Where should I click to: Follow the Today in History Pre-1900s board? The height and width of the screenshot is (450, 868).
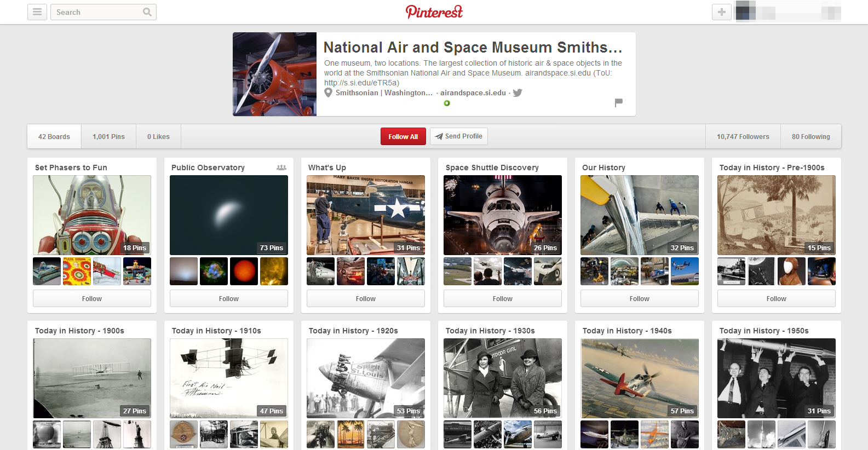[x=777, y=298]
